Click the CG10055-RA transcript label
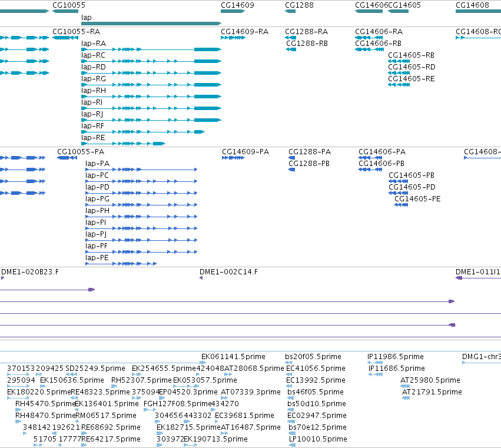Screen dimensions: 501x448 point(76,32)
